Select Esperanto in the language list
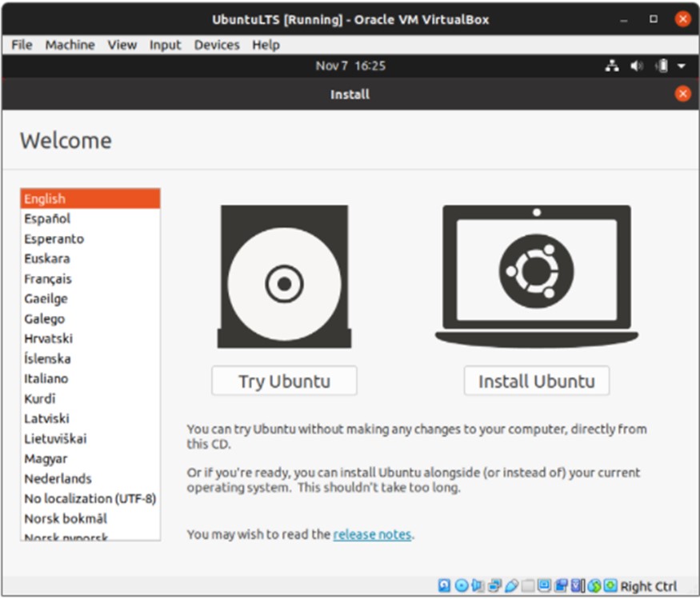Screen dimensions: 700x599 click(x=90, y=239)
